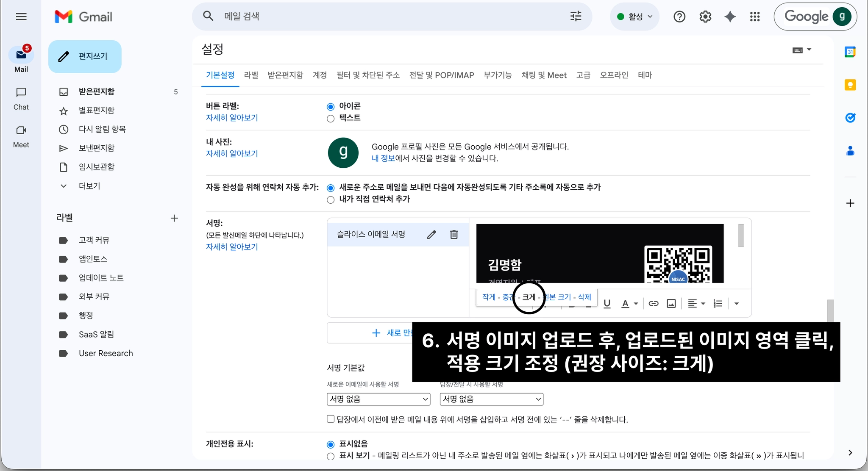Click the edit pencil for 슬라이스 이메일 서명
The width and height of the screenshot is (868, 471).
click(x=431, y=235)
